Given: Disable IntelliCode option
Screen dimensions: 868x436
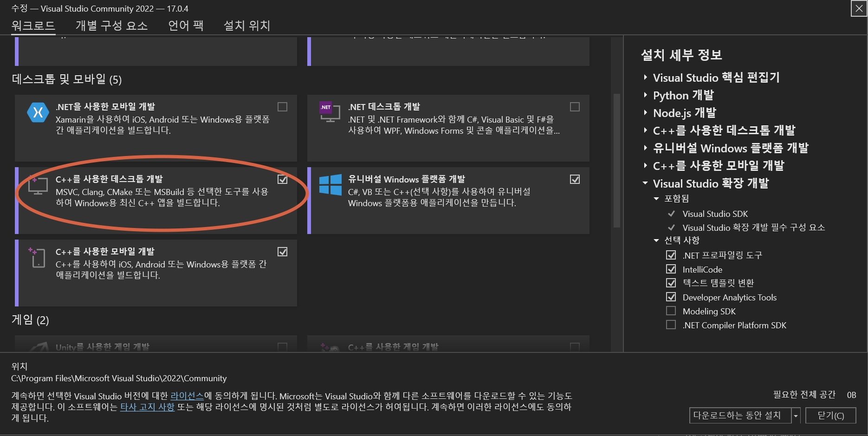Looking at the screenshot, I should (x=671, y=269).
